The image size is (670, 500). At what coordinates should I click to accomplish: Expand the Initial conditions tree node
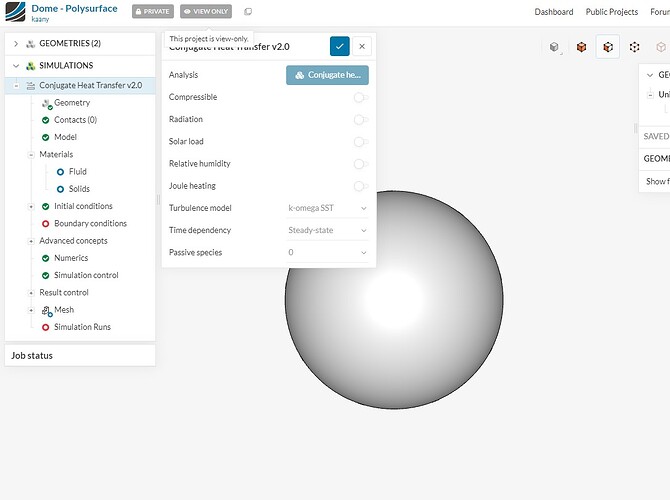tap(31, 206)
